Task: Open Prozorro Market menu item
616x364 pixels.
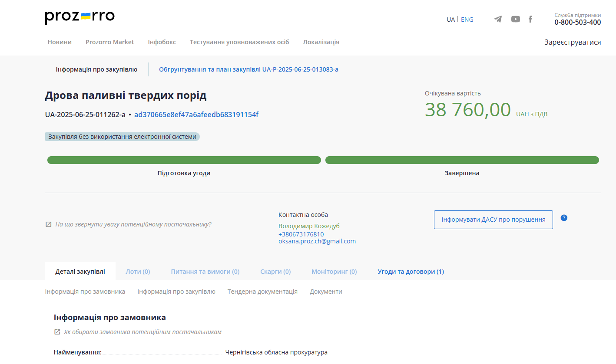Action: [109, 42]
